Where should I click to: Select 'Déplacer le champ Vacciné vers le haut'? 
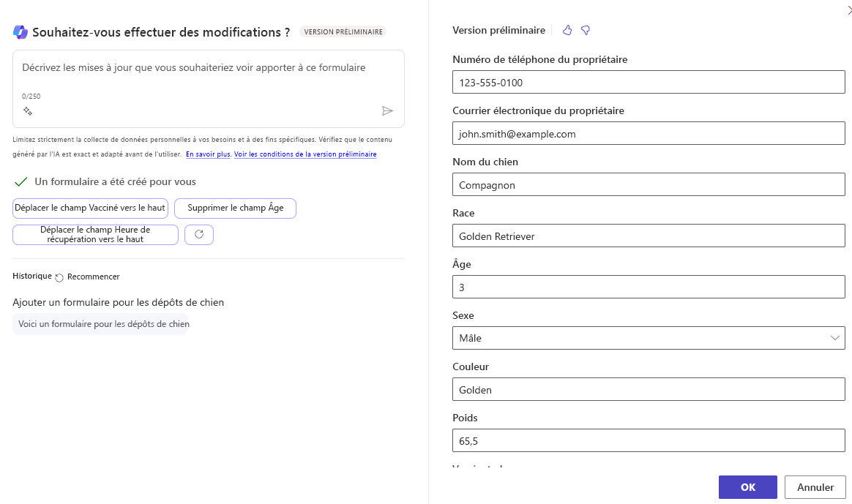pyautogui.click(x=91, y=208)
